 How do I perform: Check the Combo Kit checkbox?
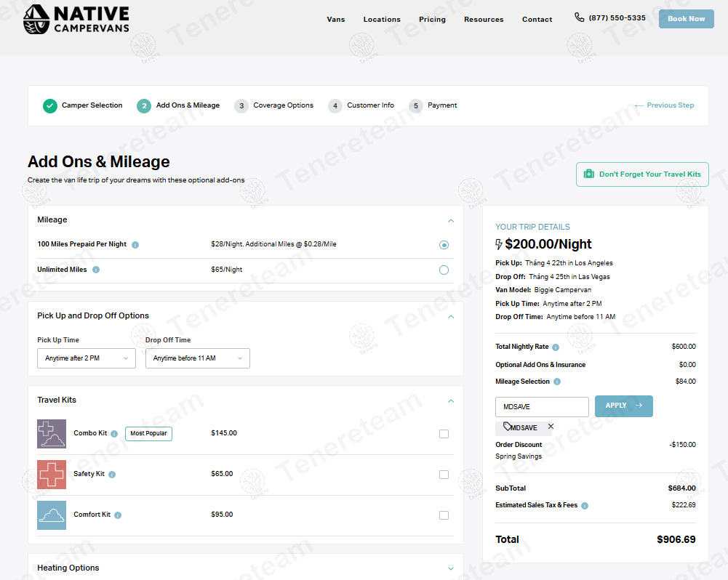tap(444, 434)
